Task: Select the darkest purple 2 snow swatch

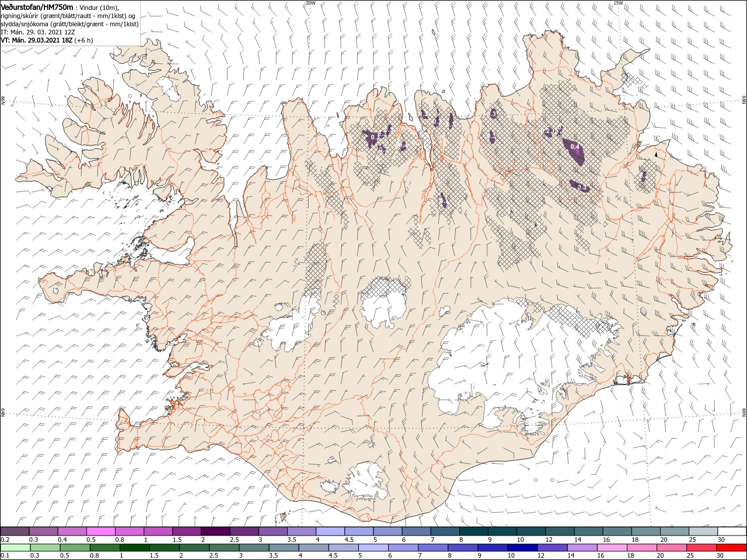Action: click(x=216, y=531)
